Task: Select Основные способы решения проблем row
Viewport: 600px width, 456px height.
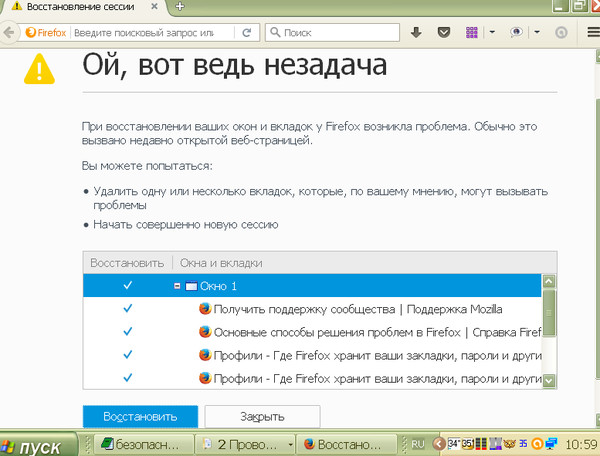Action: [312, 332]
